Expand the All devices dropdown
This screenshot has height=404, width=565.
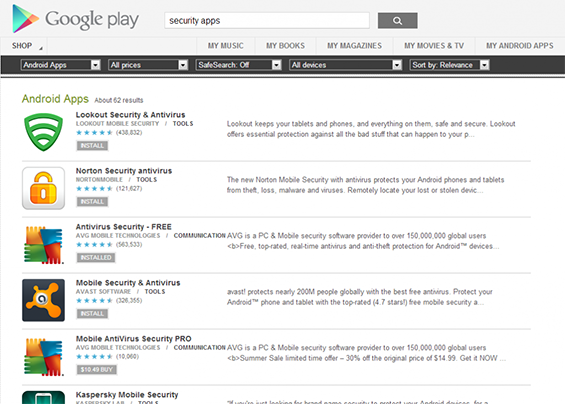pos(346,65)
